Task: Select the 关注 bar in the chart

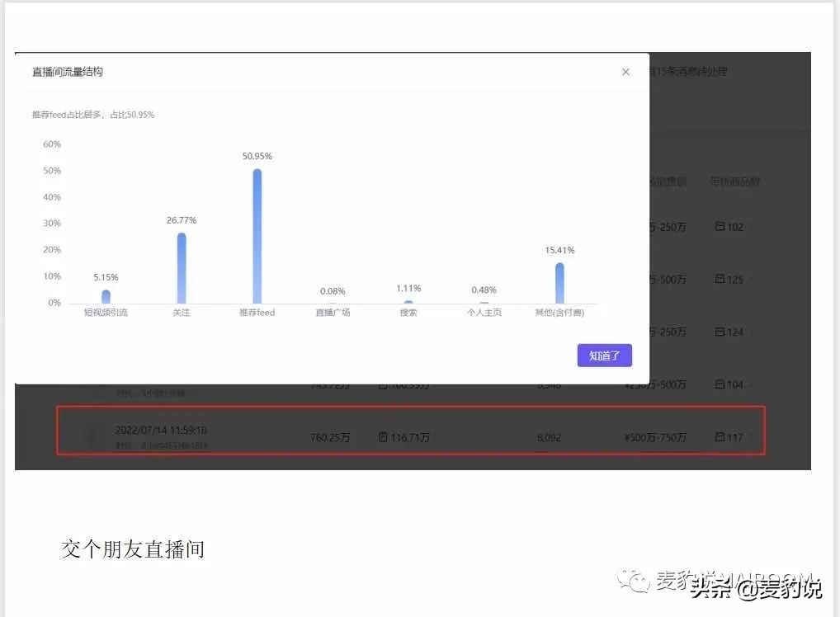Action: [181, 264]
